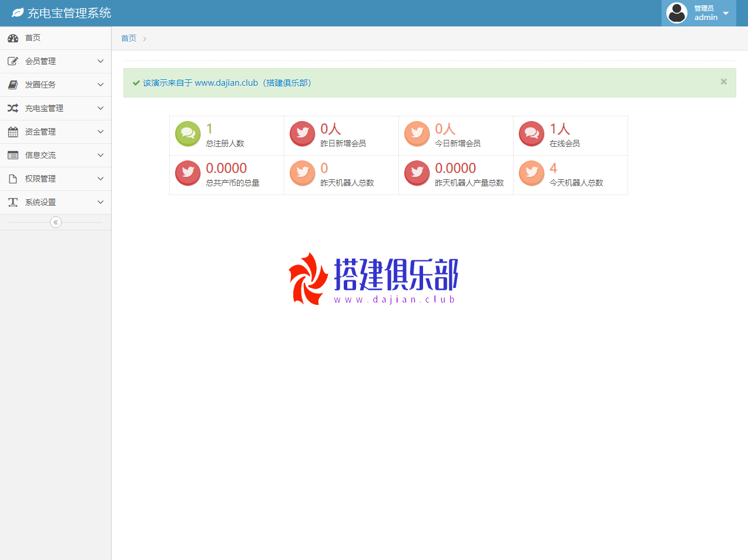Open the 发圈任务 sidebar menu

point(55,85)
